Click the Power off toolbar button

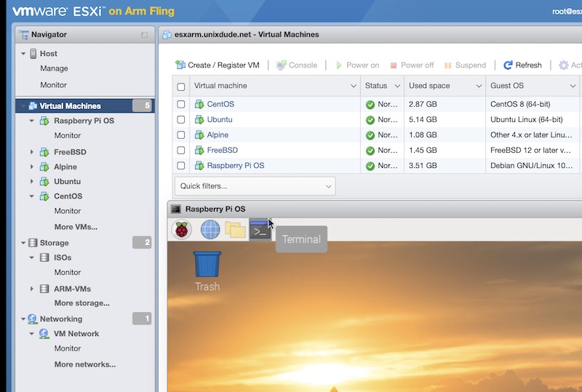[412, 65]
